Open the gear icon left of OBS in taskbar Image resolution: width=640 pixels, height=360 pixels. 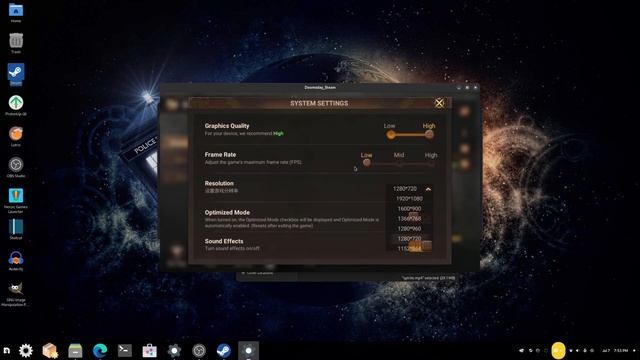coord(174,350)
